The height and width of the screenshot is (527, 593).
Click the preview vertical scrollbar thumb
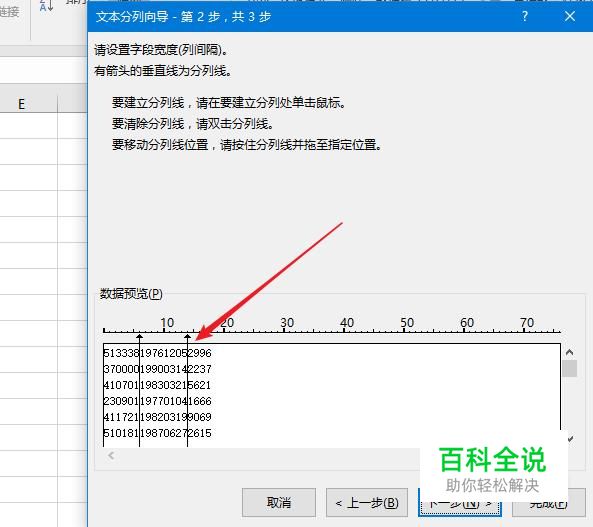(x=570, y=368)
